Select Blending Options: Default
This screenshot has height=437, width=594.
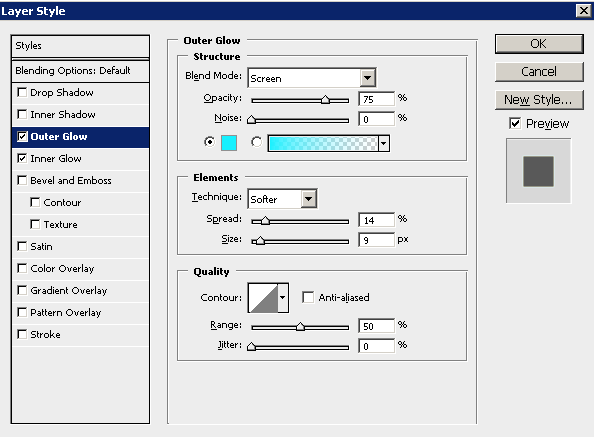click(x=80, y=71)
